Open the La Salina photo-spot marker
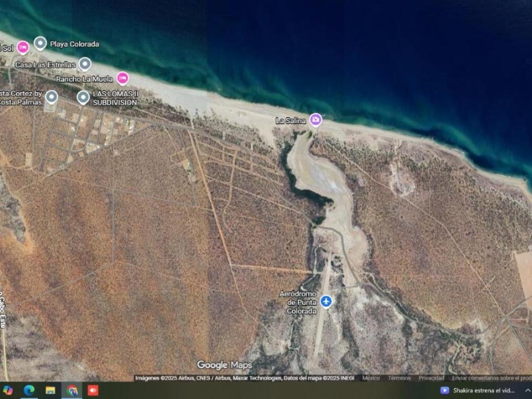 point(315,120)
